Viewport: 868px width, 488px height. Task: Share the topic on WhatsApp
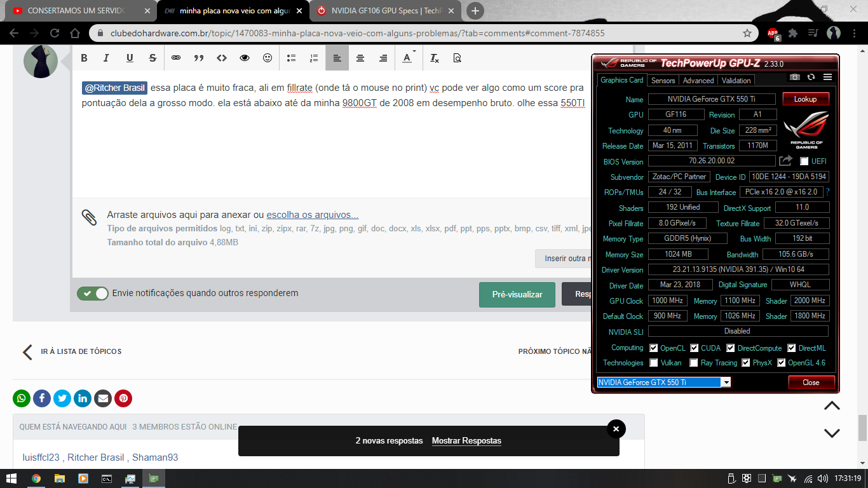(22, 398)
